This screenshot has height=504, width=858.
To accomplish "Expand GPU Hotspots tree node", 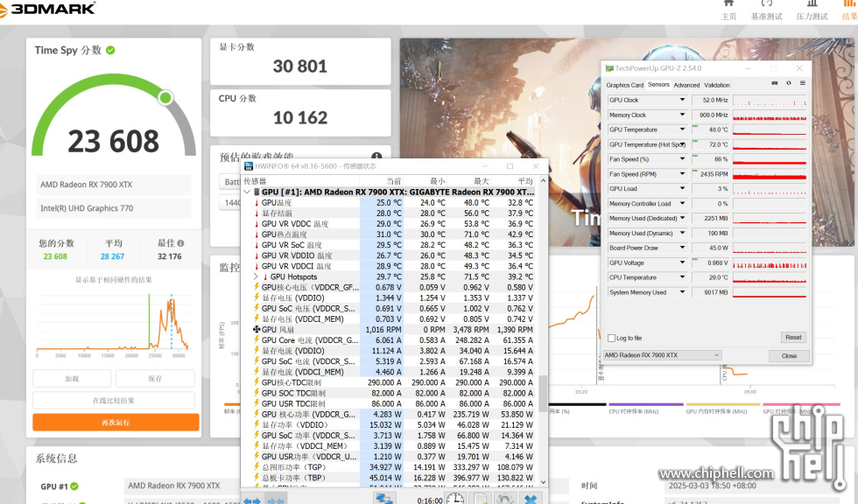I will [256, 276].
